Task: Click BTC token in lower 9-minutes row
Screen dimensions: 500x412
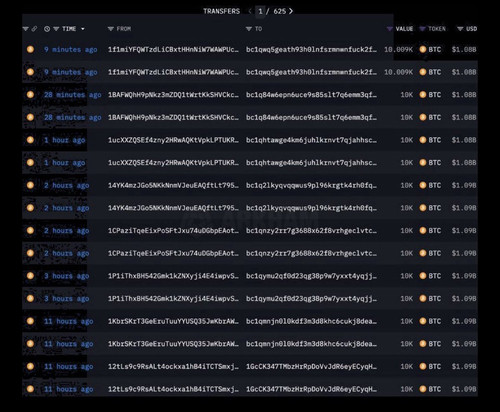Action: click(x=430, y=72)
